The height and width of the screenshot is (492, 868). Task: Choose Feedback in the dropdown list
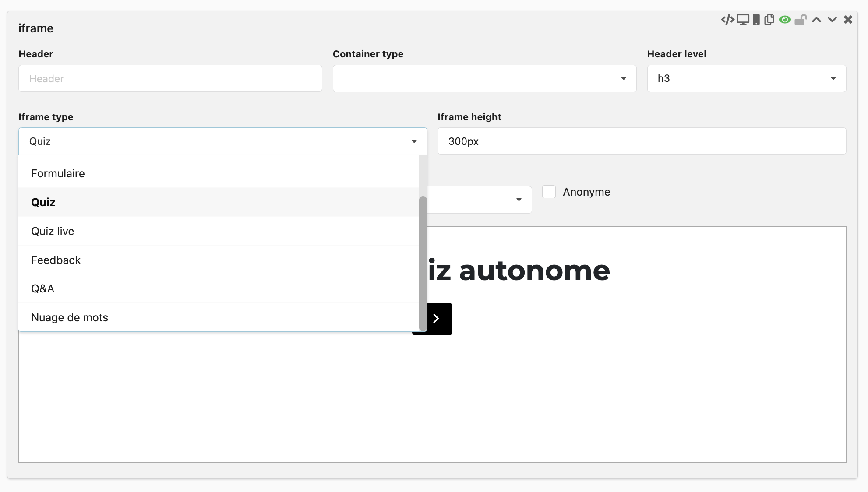[56, 260]
